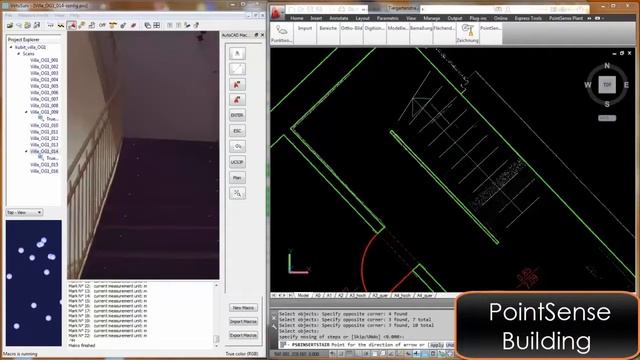The width and height of the screenshot is (640, 360).
Task: Select scan Villa_OG1_016 in Project Explorer
Action: coord(44,171)
